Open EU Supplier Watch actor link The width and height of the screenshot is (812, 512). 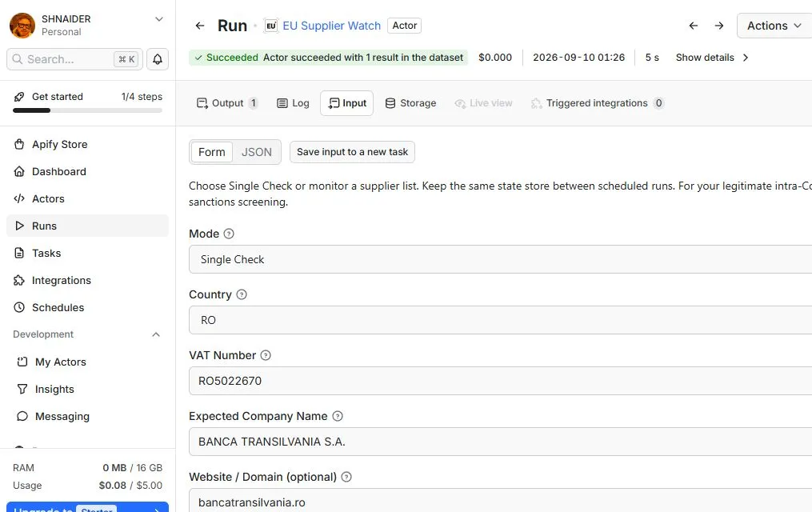331,26
